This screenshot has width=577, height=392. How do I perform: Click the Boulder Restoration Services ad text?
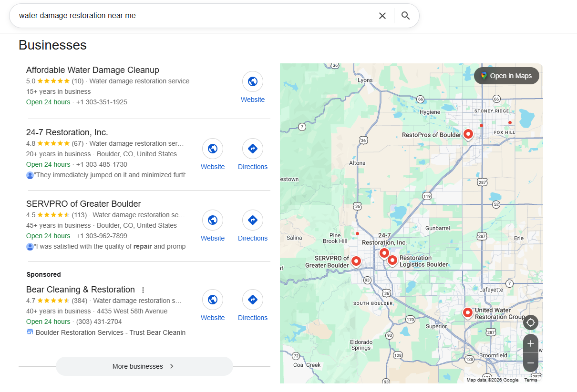pyautogui.click(x=111, y=332)
